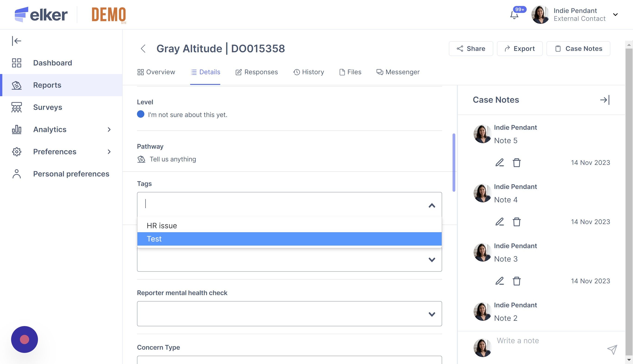633x364 pixels.
Task: Click the back arrow beside Gray Altitude
Action: (x=143, y=49)
